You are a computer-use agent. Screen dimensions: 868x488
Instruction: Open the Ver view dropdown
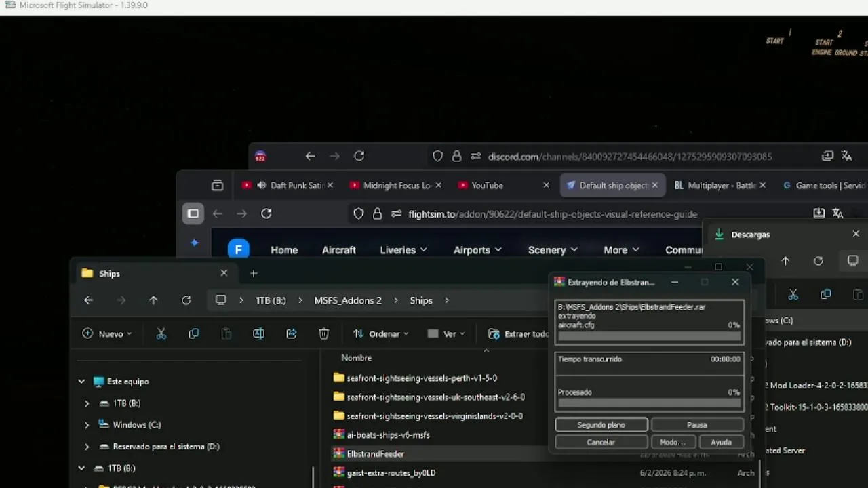click(446, 333)
